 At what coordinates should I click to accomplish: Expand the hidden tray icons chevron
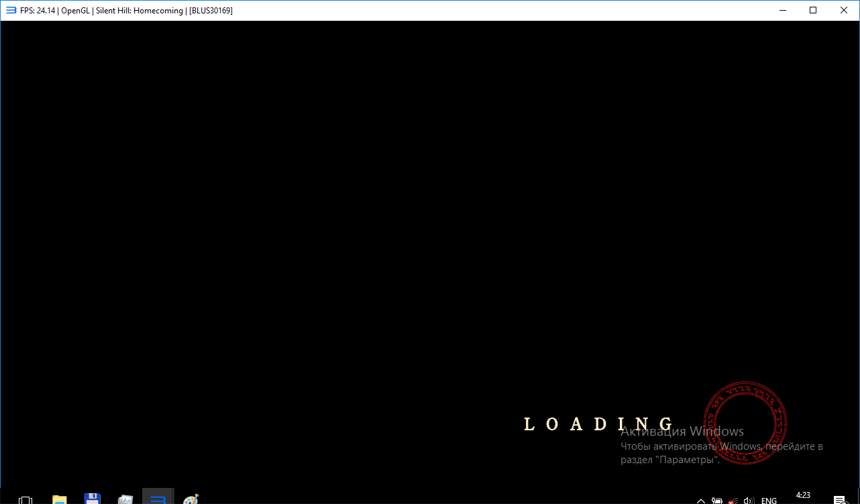point(701,500)
